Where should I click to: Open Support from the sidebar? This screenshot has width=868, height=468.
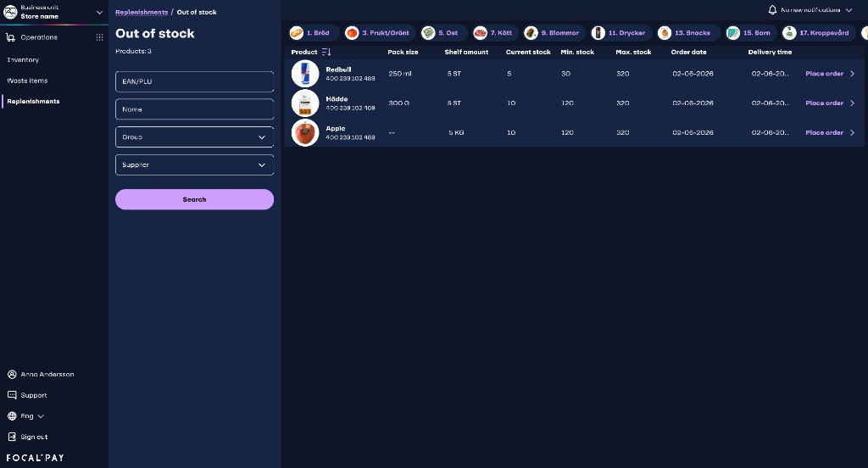pos(34,395)
